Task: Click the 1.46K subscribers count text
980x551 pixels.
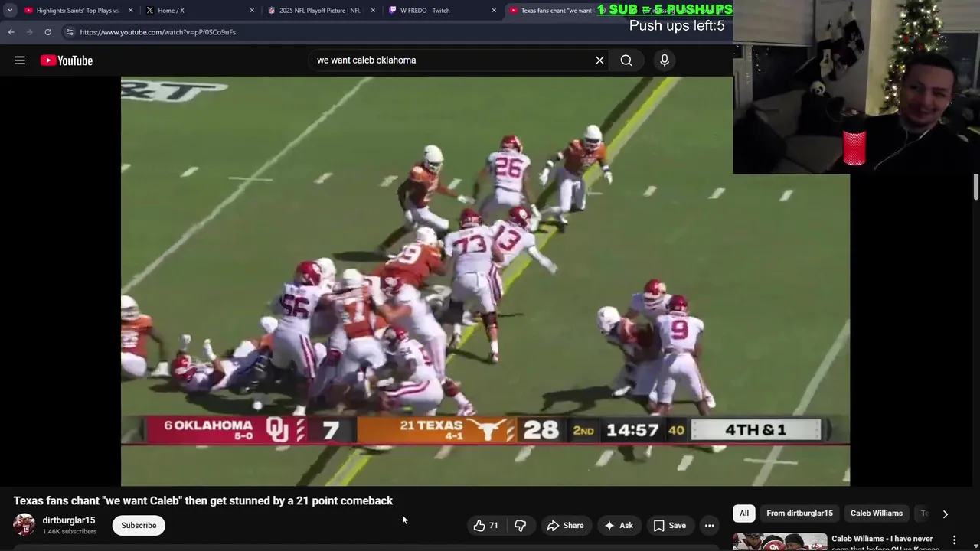Action: [70, 532]
